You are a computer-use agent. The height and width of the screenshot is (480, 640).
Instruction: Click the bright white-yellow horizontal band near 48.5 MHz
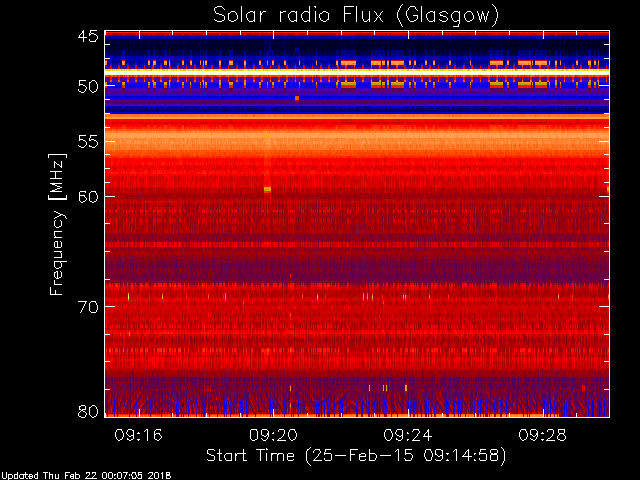click(357, 72)
